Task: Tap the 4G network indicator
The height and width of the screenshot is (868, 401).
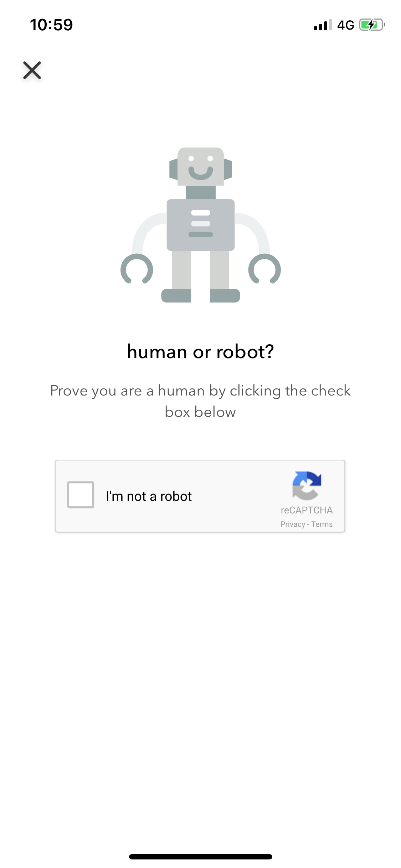Action: click(x=346, y=25)
